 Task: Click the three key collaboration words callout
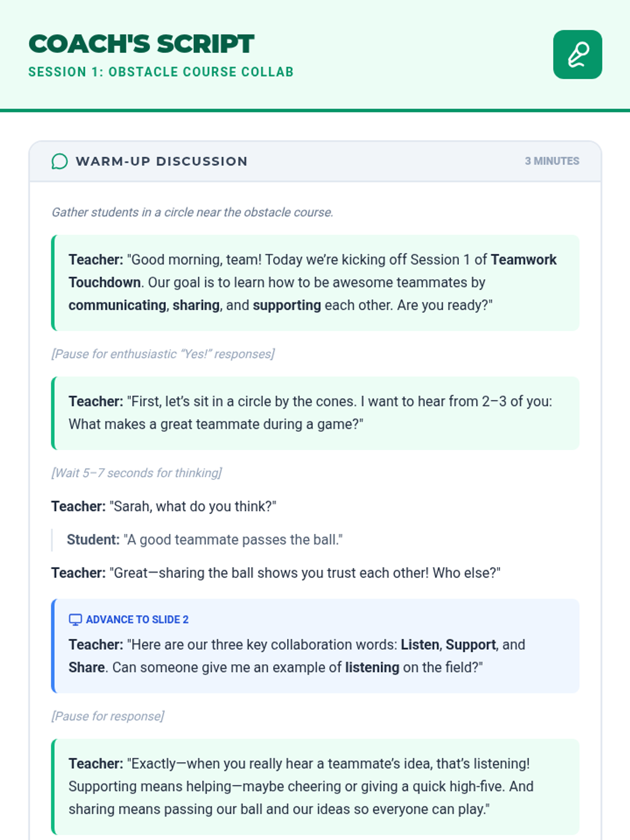(x=315, y=656)
